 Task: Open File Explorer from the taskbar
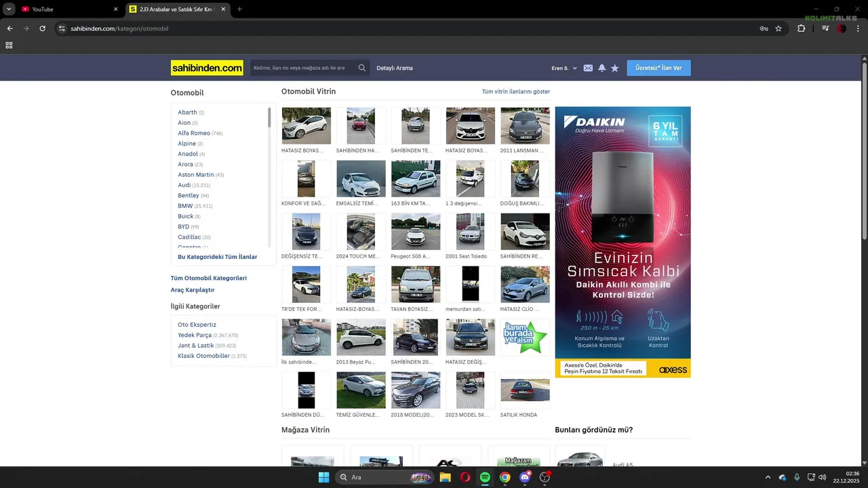445,477
